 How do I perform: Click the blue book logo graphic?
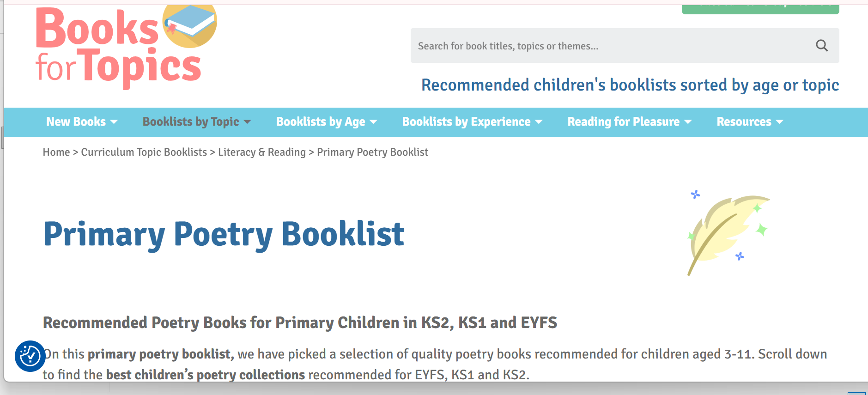(190, 24)
